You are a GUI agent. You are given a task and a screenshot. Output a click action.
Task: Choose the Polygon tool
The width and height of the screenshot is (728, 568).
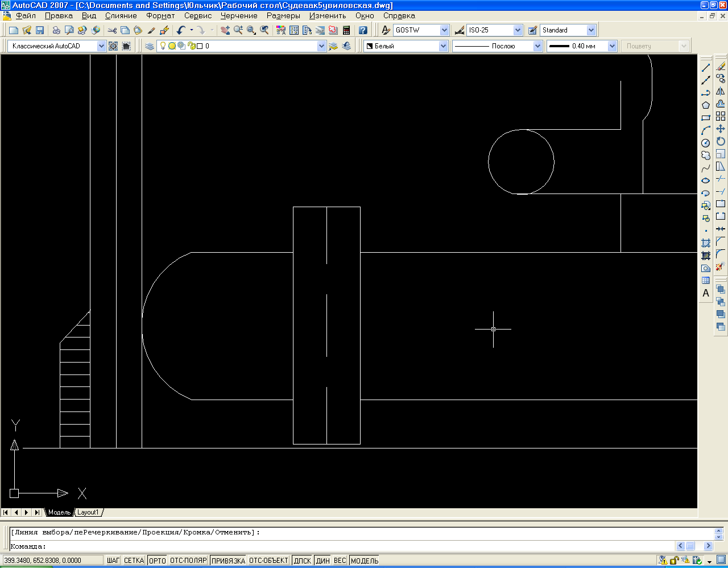point(706,105)
